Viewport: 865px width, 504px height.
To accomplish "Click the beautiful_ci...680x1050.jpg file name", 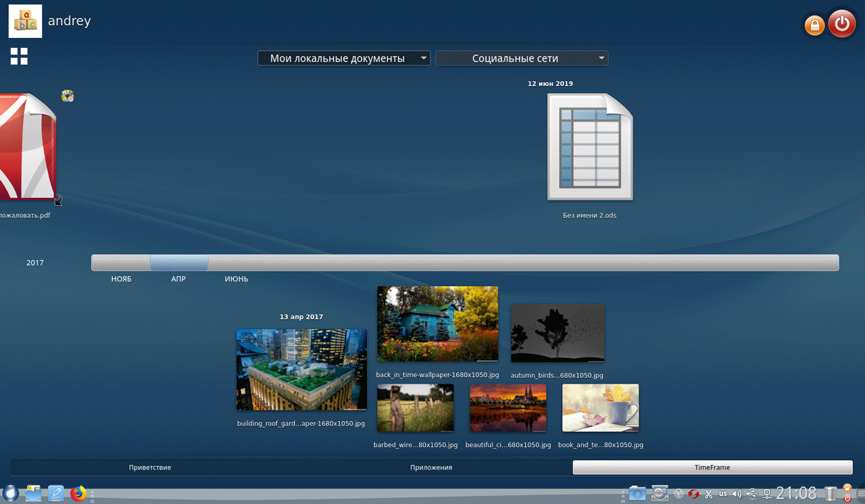I will point(508,445).
